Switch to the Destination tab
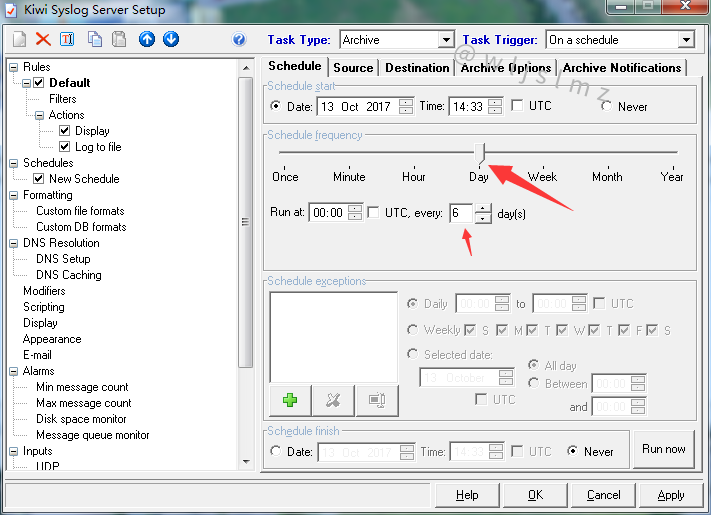Screen dimensions: 711x515 [x=416, y=68]
